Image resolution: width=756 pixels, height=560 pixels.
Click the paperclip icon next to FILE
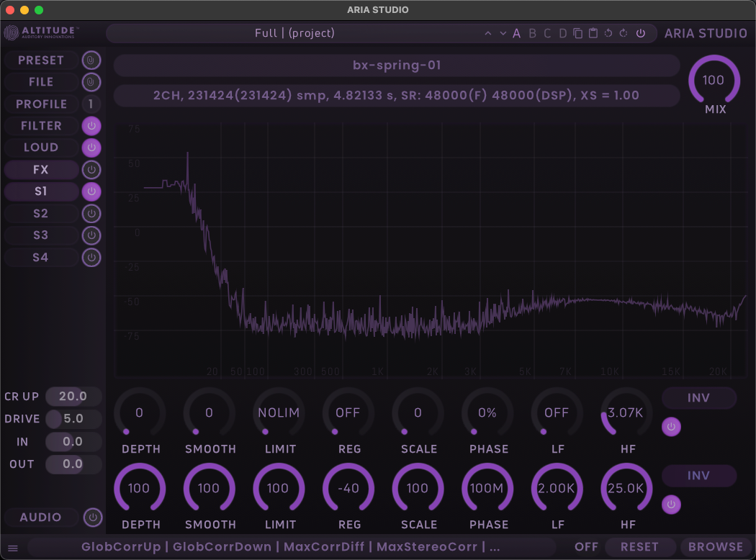pos(91,82)
